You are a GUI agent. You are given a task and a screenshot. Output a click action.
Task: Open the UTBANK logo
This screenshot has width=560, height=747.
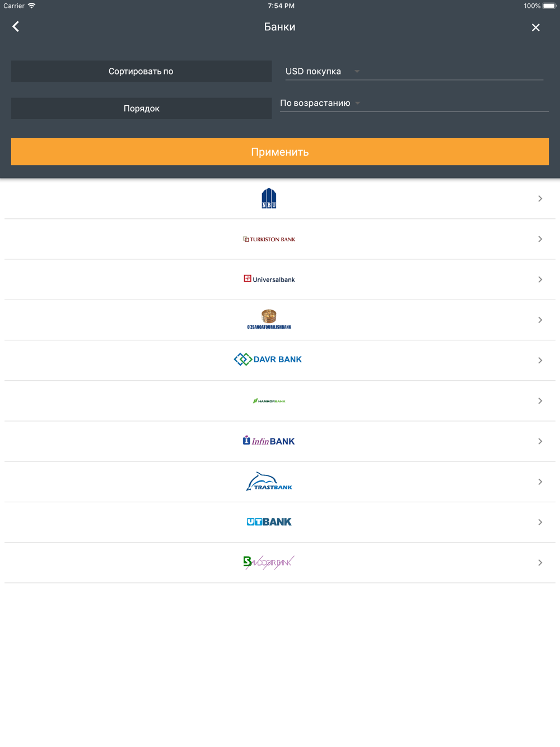coord(269,522)
